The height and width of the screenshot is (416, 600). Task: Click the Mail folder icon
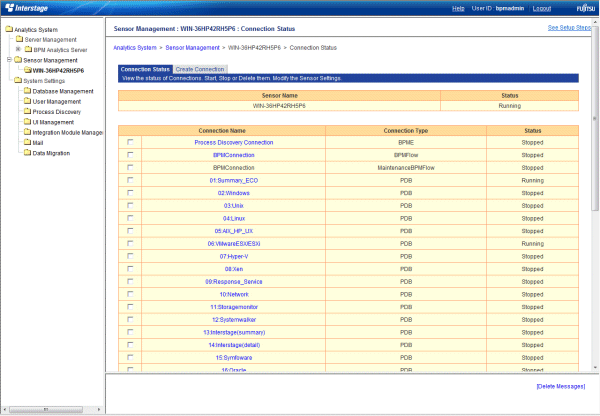click(27, 142)
